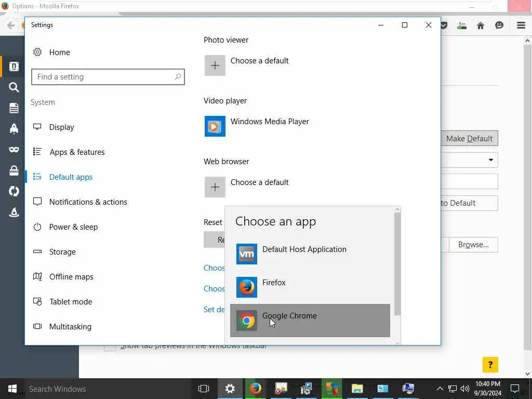532x399 pixels.
Task: Open Tablet mode settings
Action: point(71,302)
